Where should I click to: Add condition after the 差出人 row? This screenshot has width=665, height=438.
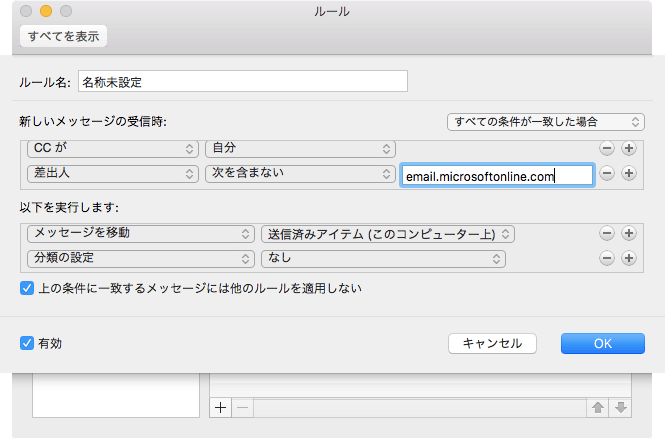(x=629, y=173)
